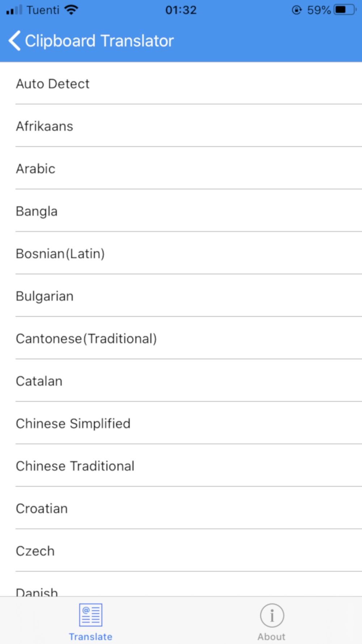Go back via Clipboard Translator title
362x644 pixels.
99,41
